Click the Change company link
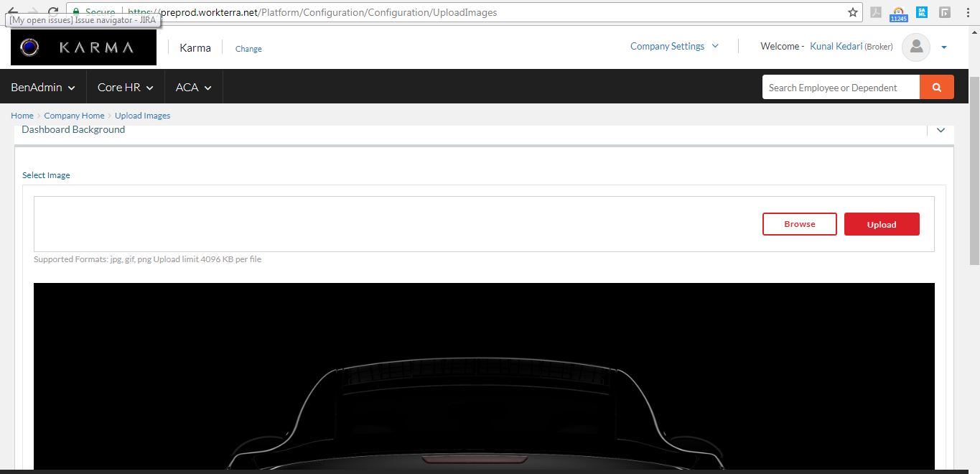The width and height of the screenshot is (980, 474). [x=248, y=49]
